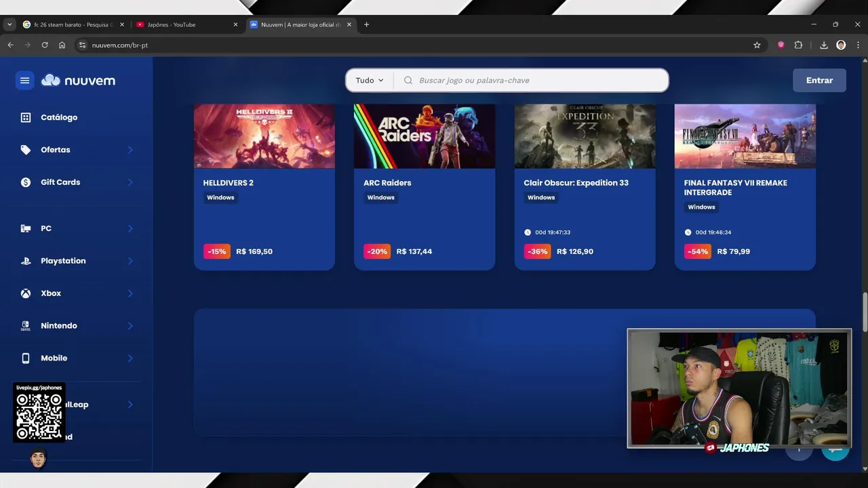Open the Chrome profile avatar

point(841,45)
